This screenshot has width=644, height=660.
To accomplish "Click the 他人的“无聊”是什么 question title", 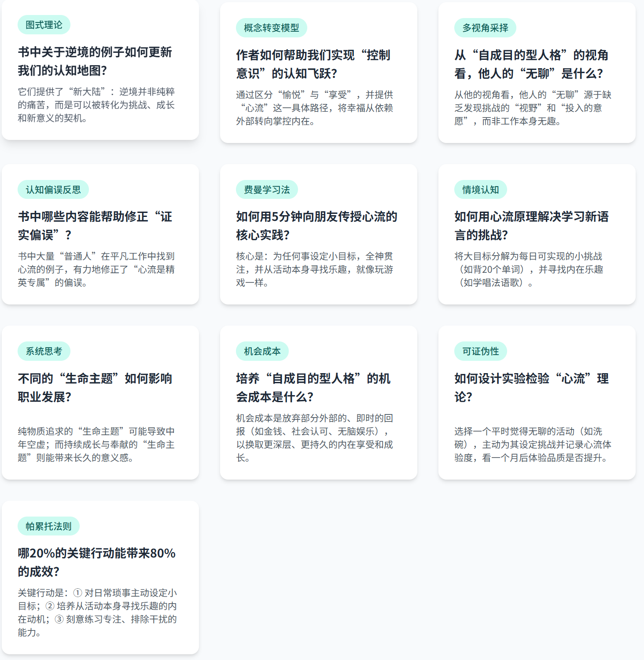I will point(531,64).
